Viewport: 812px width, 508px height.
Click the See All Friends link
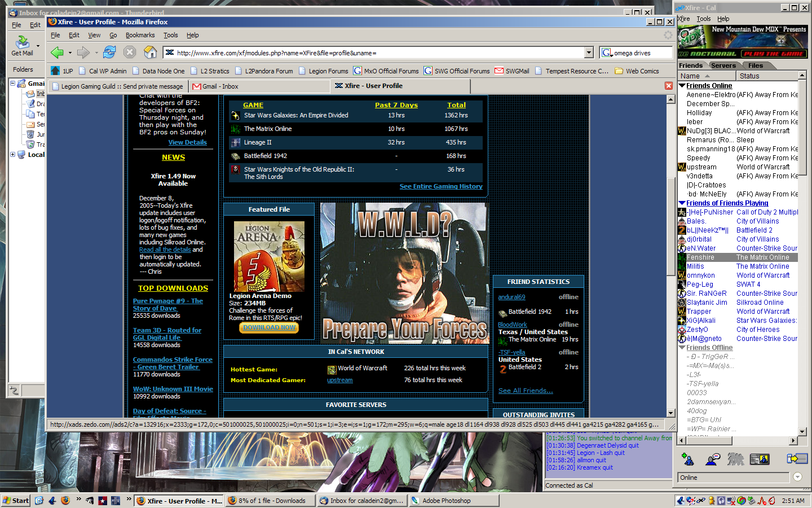(526, 391)
